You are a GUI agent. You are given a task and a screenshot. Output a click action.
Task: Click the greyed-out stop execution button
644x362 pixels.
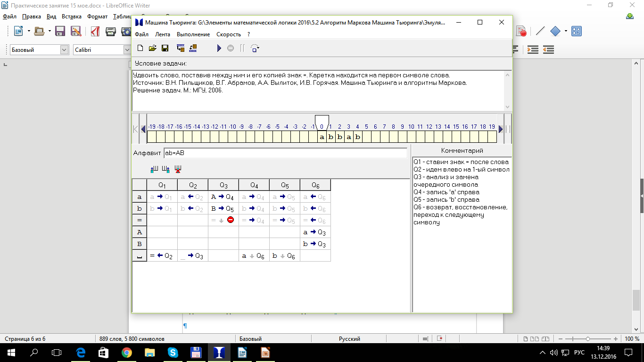(x=231, y=48)
